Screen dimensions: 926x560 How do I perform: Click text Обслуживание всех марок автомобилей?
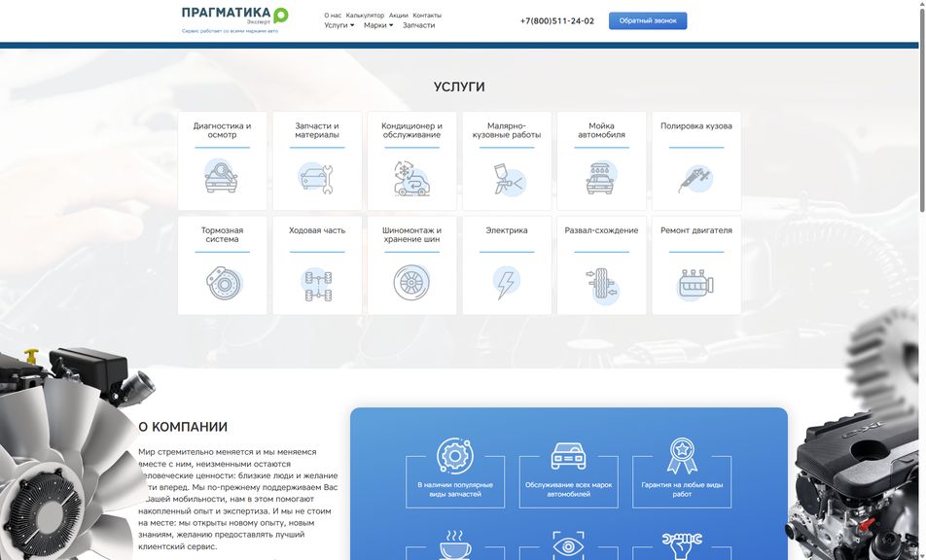click(x=568, y=489)
